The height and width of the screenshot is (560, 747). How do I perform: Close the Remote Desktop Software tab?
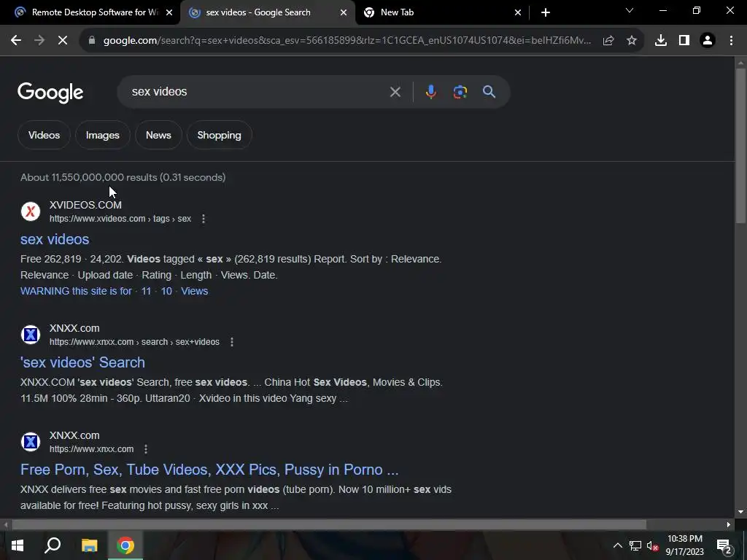click(x=169, y=12)
